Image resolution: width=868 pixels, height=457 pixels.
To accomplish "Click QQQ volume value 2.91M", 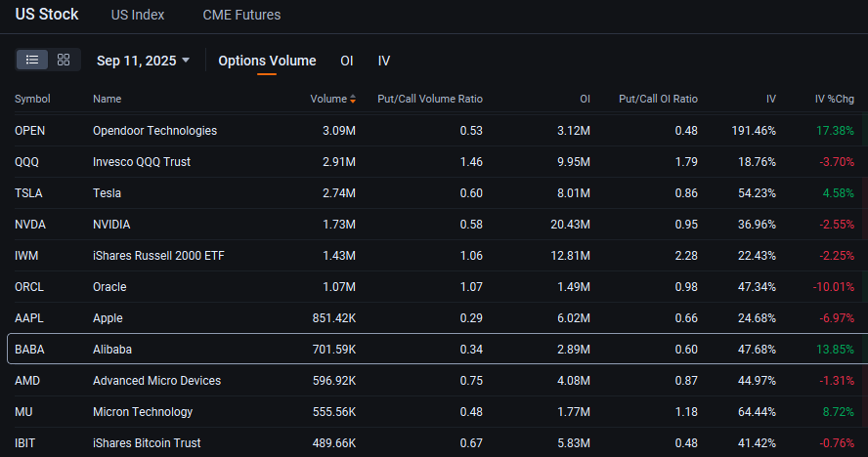I will point(339,162).
